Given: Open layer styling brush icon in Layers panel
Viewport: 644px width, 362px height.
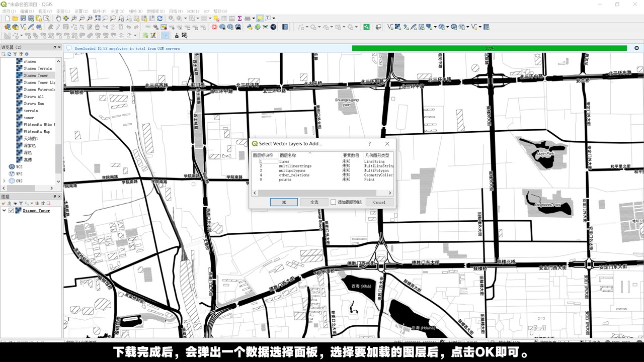Looking at the screenshot, I should [4, 203].
